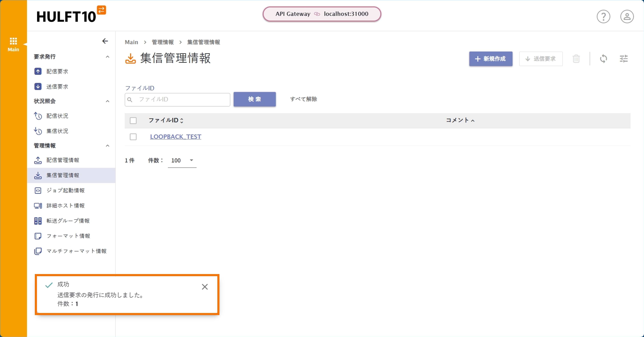Collapse sidebar with the back arrow
Viewport: 644px width, 337px height.
[105, 41]
